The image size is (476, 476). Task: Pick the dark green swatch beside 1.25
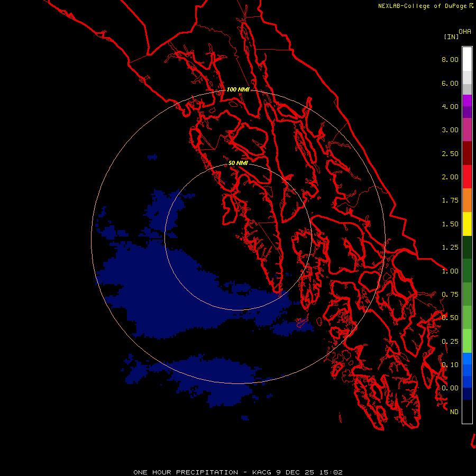pos(467,247)
